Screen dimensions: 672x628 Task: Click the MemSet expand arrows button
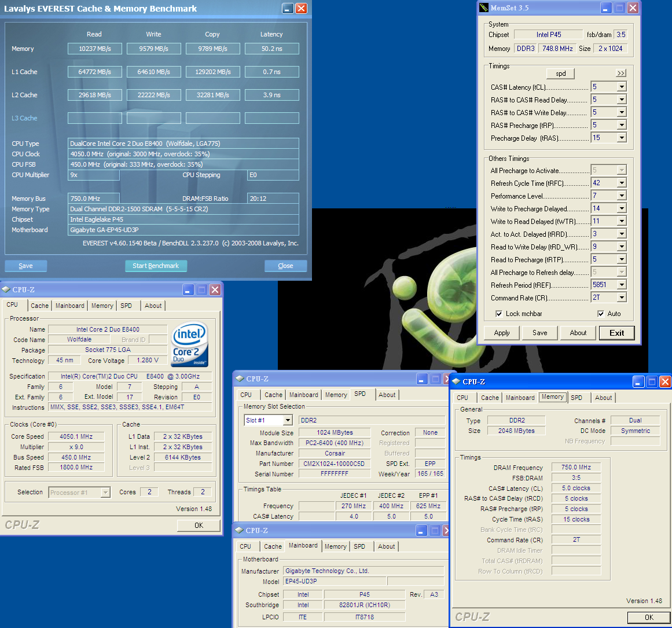tap(620, 74)
